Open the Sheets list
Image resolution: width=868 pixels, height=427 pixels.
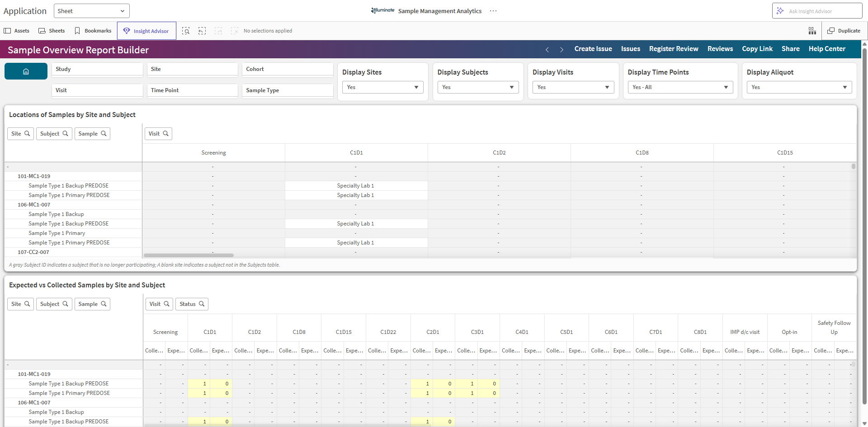click(52, 31)
